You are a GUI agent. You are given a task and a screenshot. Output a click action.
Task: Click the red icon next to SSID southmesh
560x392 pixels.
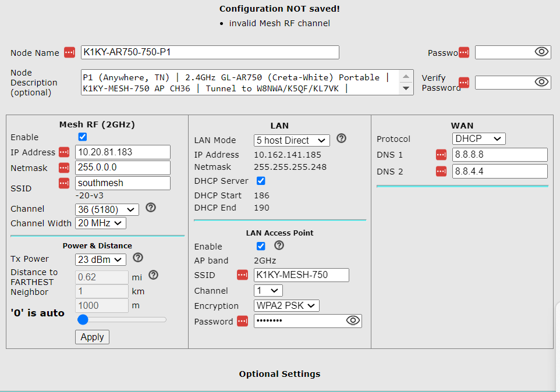(64, 183)
